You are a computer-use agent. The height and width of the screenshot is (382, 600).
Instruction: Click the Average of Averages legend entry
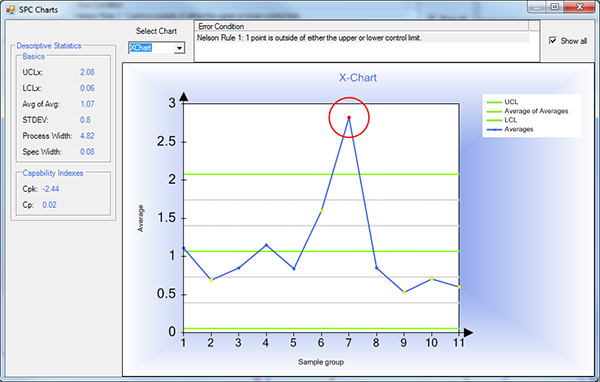[x=527, y=111]
